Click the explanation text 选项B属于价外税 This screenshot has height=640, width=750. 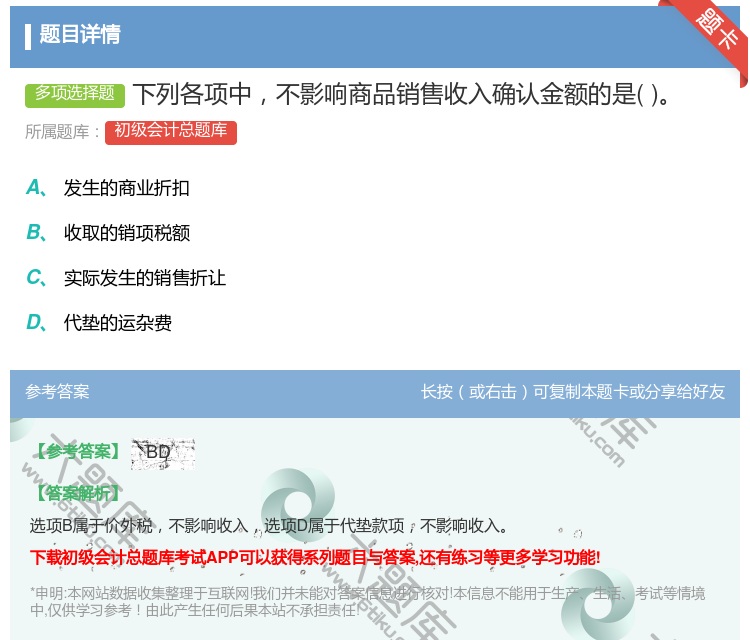268,526
